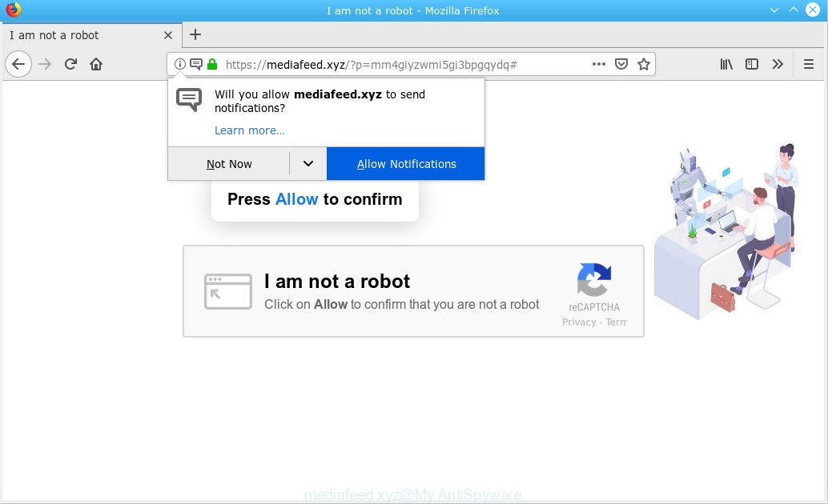This screenshot has width=828, height=504.
Task: Reload the current page
Action: click(70, 64)
